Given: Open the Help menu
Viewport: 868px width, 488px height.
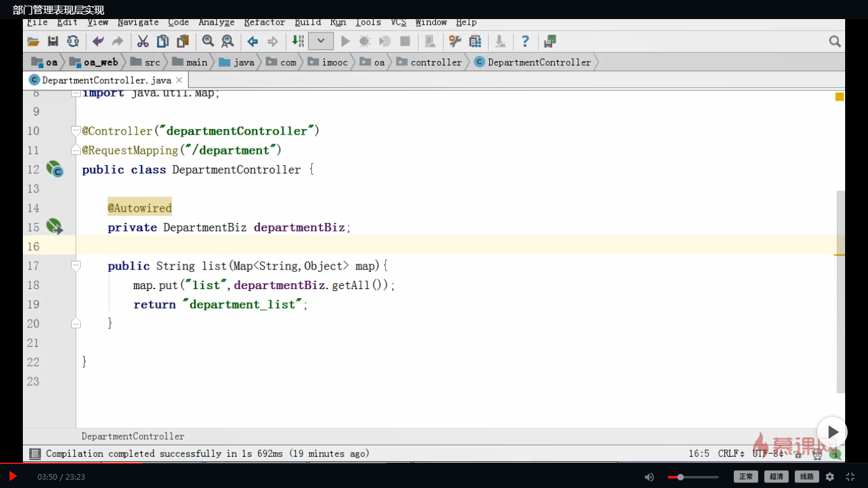Looking at the screenshot, I should click(466, 22).
